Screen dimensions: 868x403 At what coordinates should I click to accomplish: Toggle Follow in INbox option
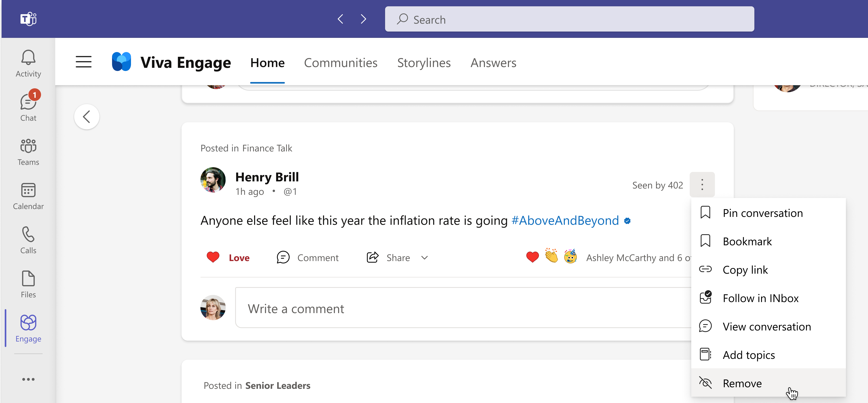[x=768, y=298]
